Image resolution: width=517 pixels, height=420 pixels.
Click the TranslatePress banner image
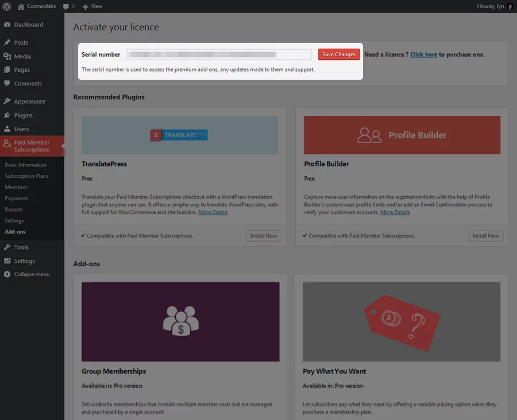180,135
